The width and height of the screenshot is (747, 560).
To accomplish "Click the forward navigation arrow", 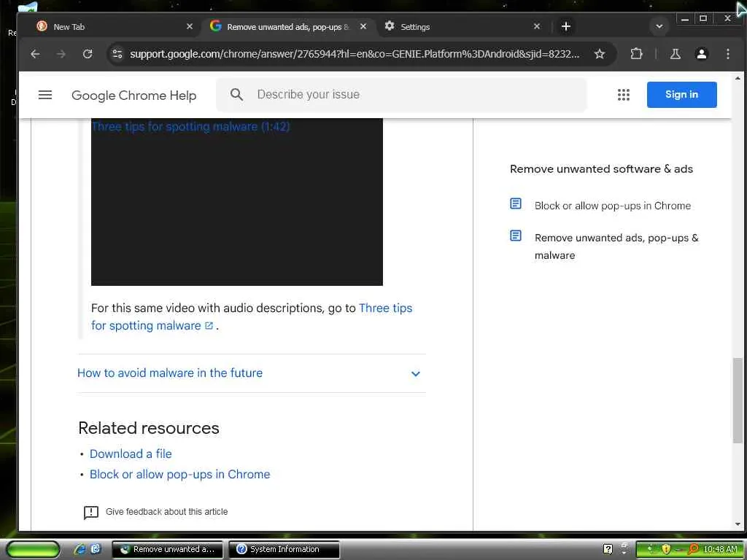I will [x=61, y=54].
